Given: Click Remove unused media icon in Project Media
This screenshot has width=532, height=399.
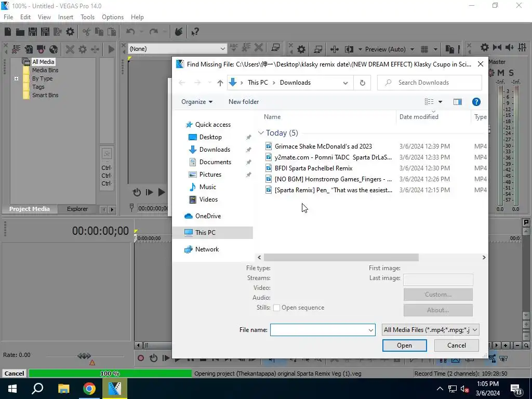Looking at the screenshot, I should pos(16,49).
